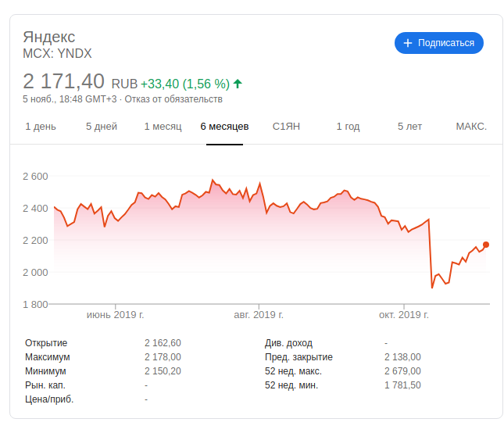The width and height of the screenshot is (504, 433).
Task: Switch to the 1 день tab
Action: [41, 127]
